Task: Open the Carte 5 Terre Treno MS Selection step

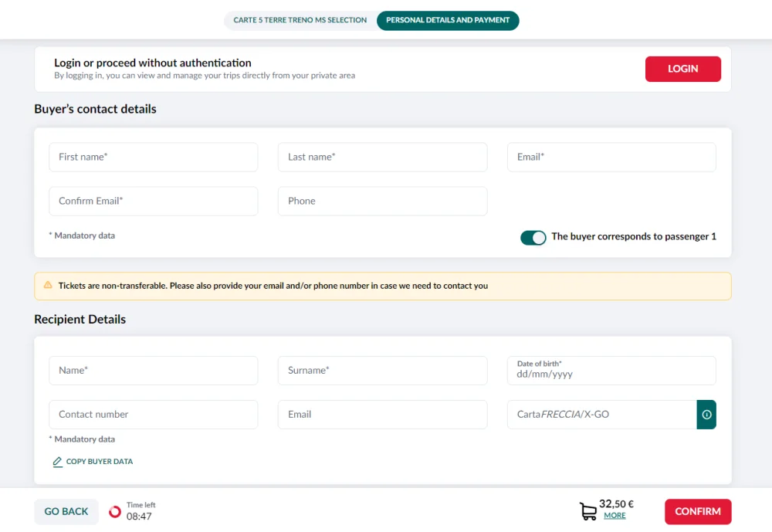Action: pyautogui.click(x=300, y=20)
